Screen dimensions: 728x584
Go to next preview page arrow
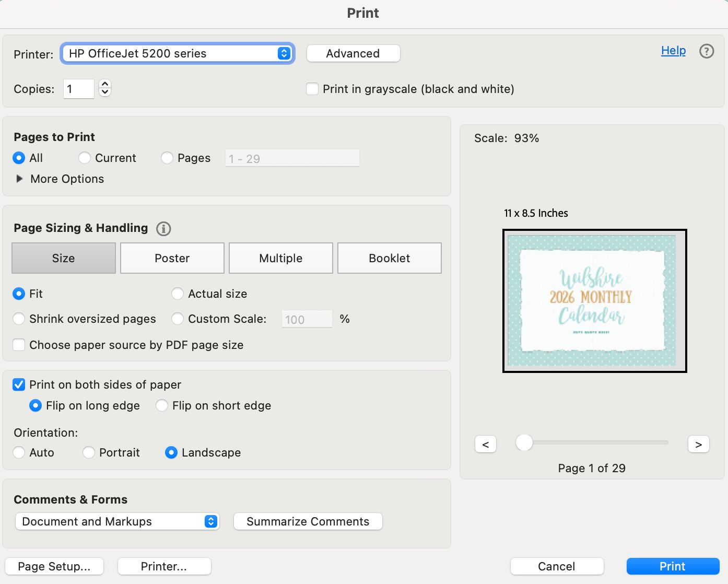698,445
